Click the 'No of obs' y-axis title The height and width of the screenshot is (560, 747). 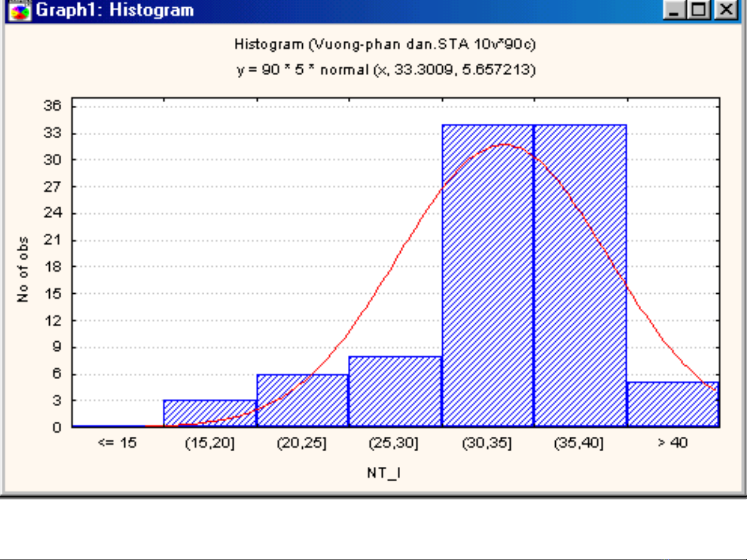point(23,269)
